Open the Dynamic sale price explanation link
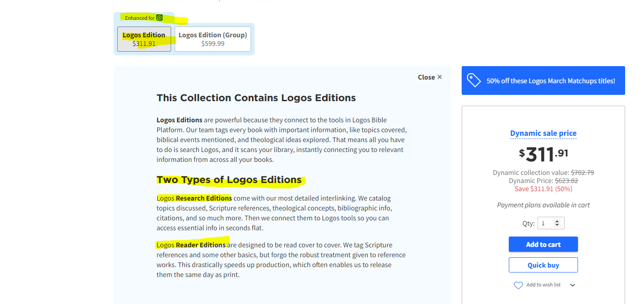 [543, 133]
